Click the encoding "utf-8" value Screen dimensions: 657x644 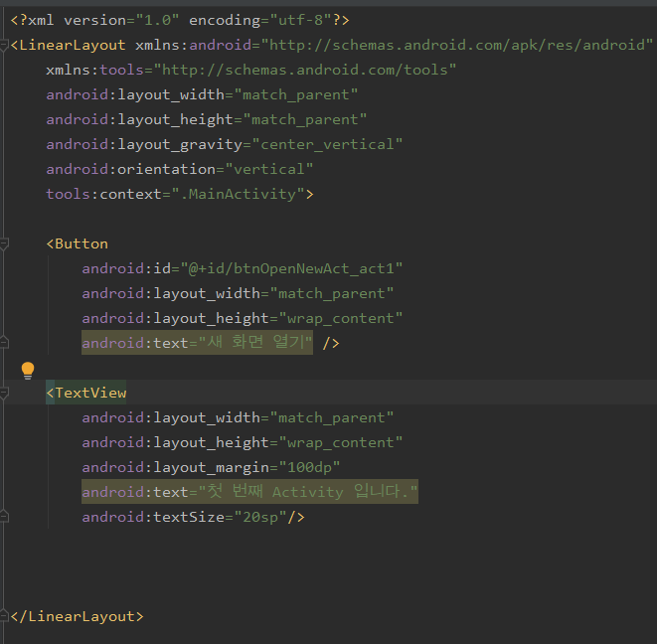pyautogui.click(x=300, y=20)
